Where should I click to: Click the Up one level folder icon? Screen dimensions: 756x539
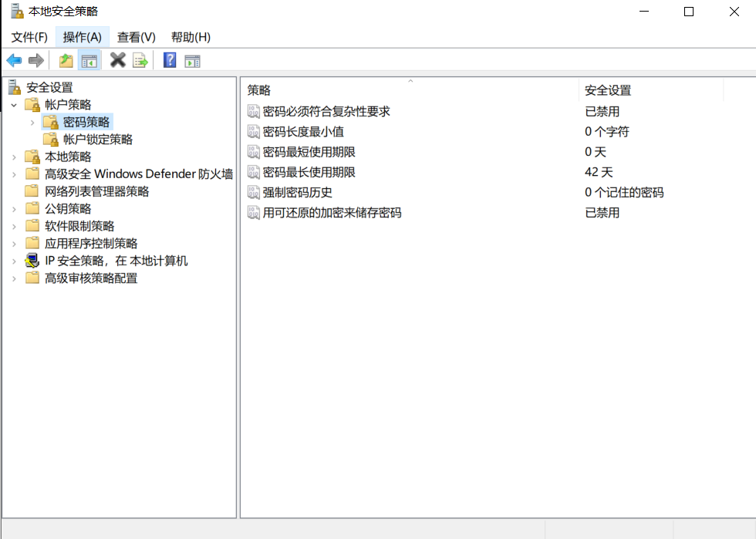click(66, 61)
